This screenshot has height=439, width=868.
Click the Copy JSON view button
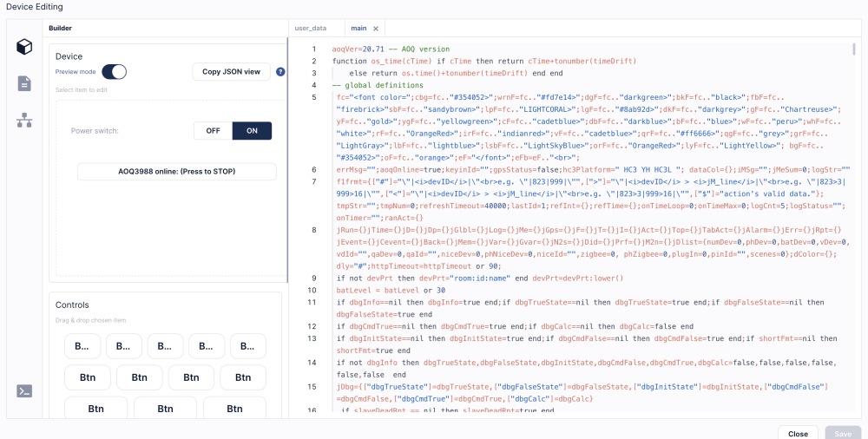pos(232,71)
